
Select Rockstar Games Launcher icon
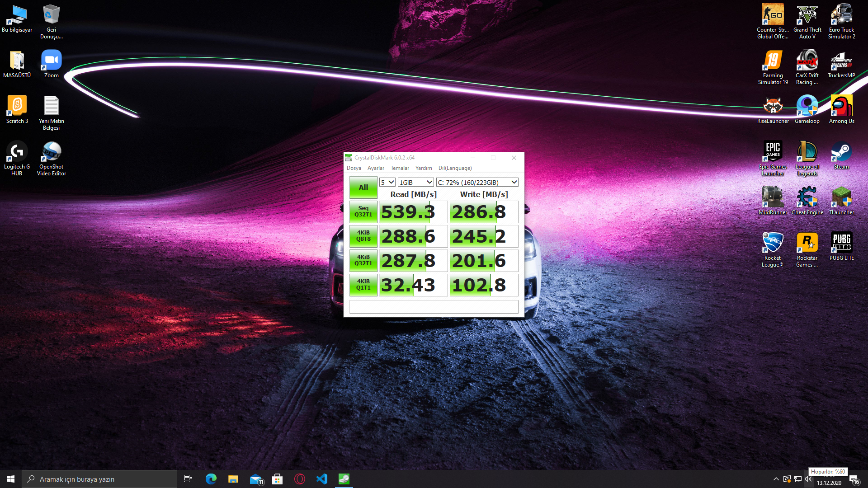pyautogui.click(x=807, y=250)
